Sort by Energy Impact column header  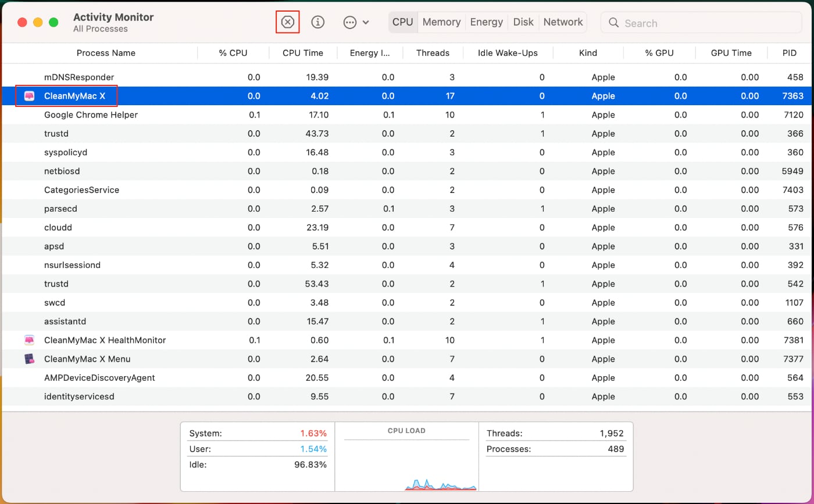(370, 53)
